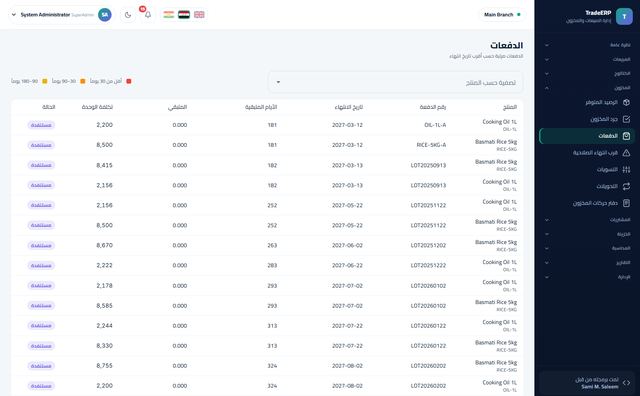Viewport: 640px width, 396px height.
Task: Collapse the المخزون sidebar section
Action: click(x=588, y=88)
